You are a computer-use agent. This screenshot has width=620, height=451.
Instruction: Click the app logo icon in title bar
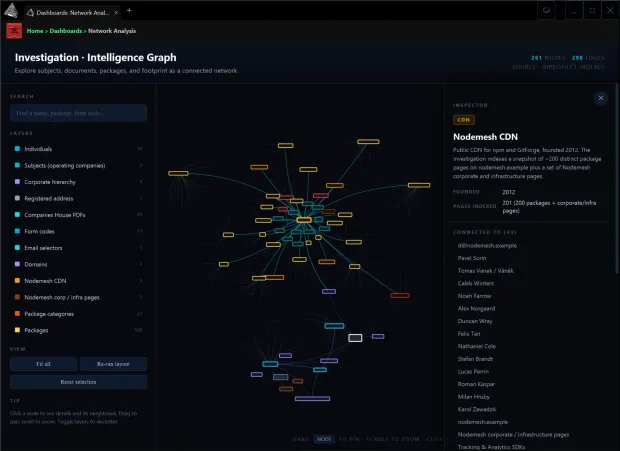tap(11, 11)
